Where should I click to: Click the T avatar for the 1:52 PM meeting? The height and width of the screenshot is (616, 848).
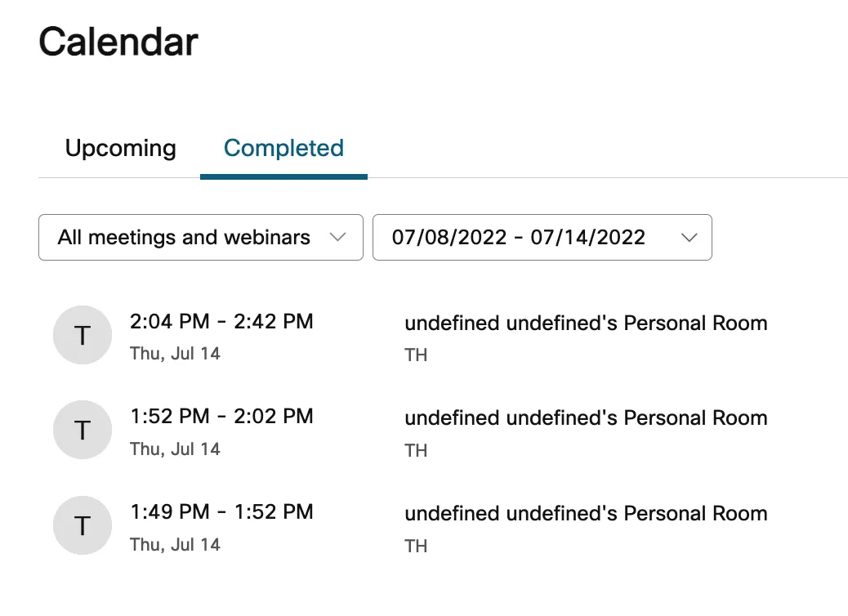point(82,431)
